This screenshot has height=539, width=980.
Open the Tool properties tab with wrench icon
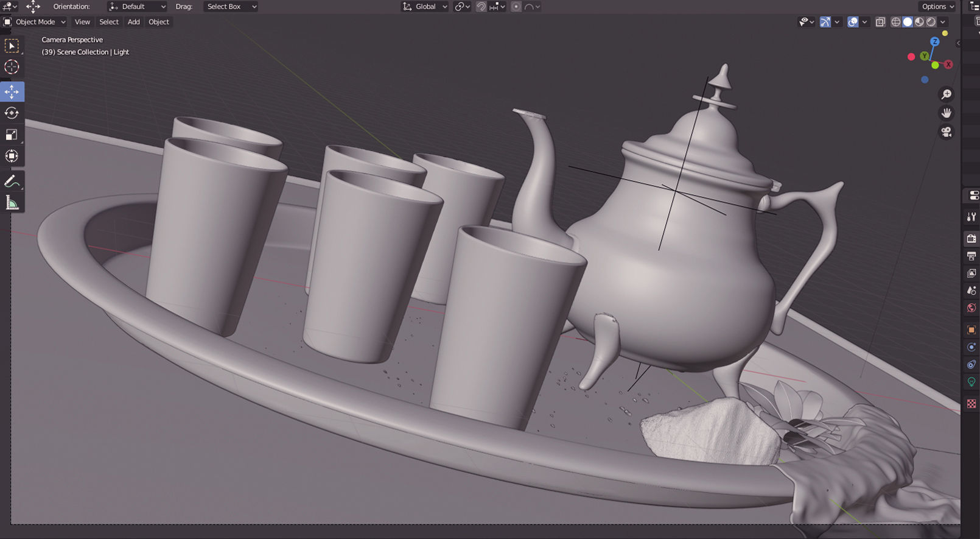tap(971, 217)
